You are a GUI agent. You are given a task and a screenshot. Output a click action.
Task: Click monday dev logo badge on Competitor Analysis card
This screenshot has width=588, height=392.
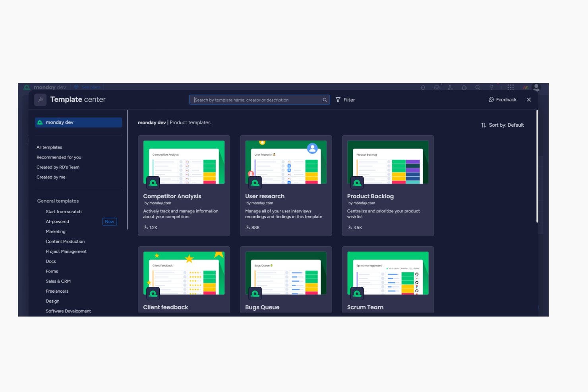point(153,183)
